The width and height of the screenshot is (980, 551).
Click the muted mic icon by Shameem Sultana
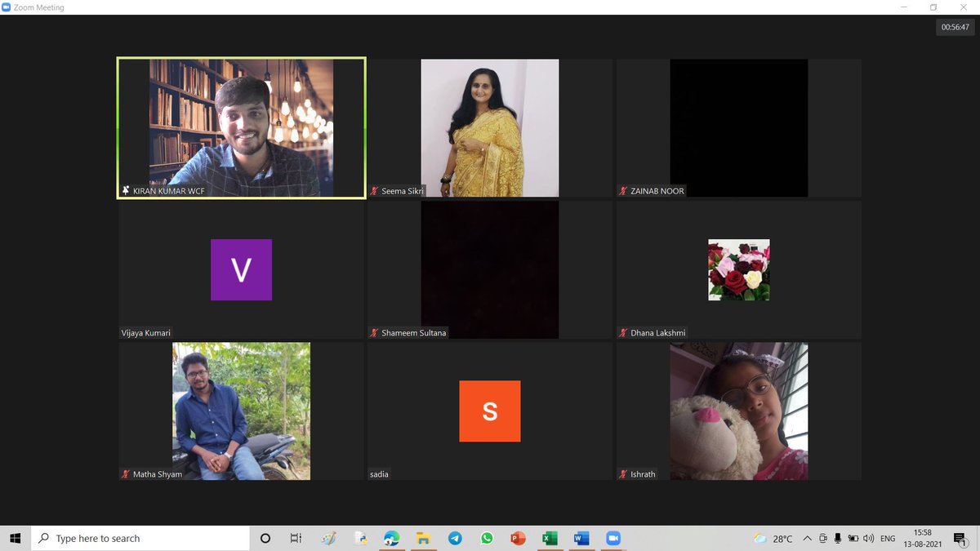(x=375, y=333)
